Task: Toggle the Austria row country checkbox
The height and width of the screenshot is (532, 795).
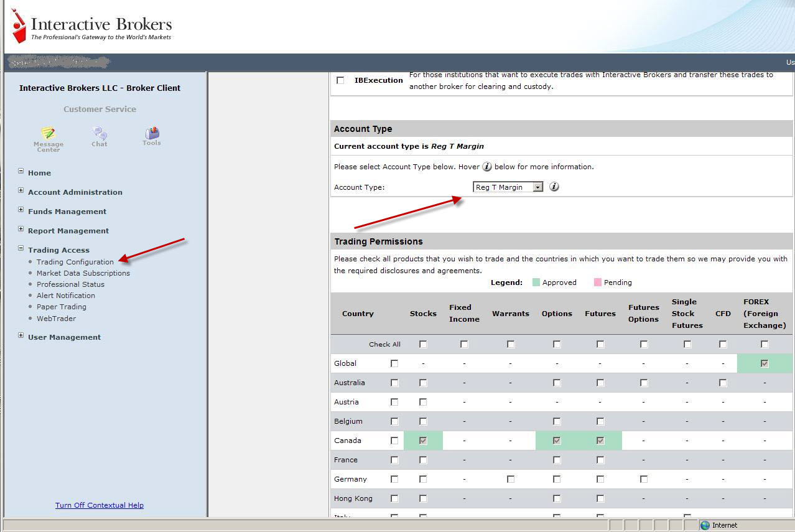Action: [394, 402]
